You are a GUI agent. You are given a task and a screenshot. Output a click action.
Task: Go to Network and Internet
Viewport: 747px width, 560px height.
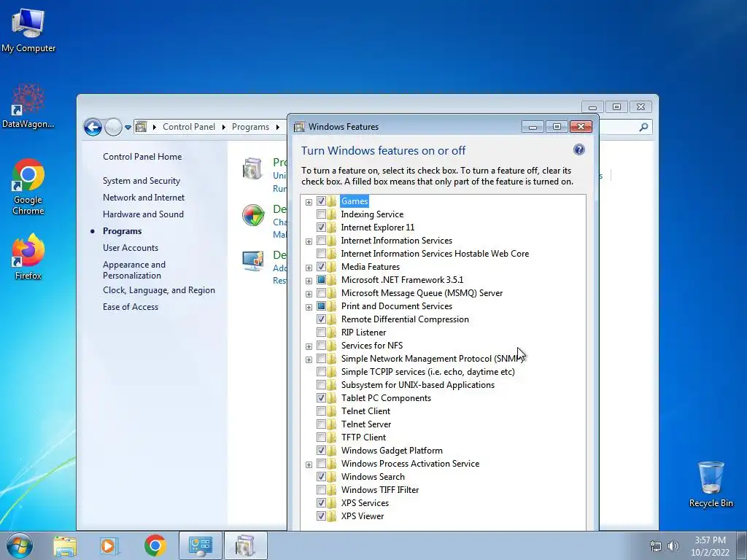tap(144, 198)
